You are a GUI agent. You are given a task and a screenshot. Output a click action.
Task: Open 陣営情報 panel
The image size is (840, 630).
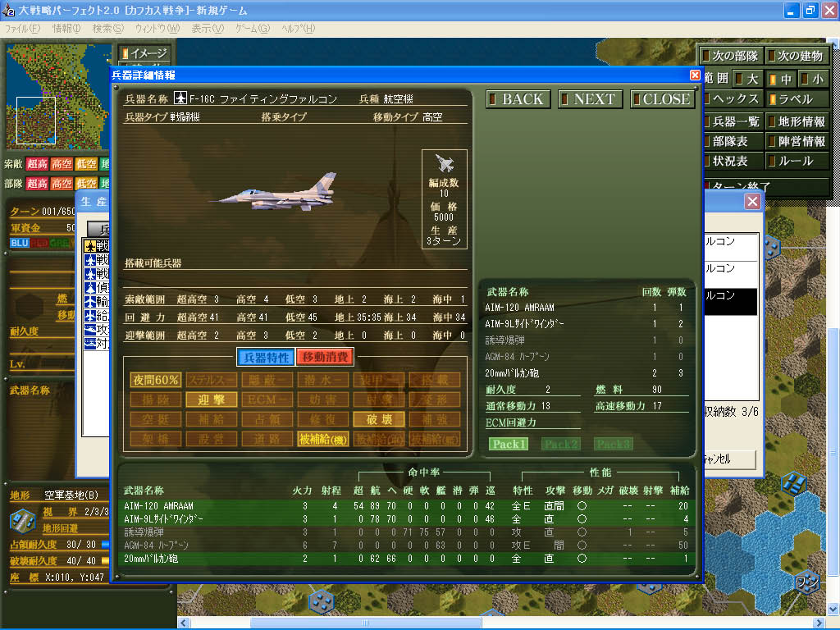pos(797,141)
